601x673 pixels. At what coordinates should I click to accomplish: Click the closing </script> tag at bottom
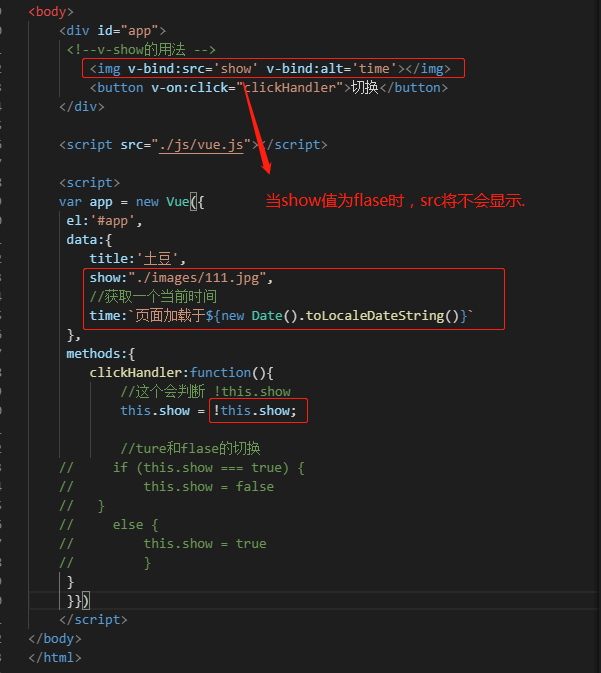pos(94,620)
